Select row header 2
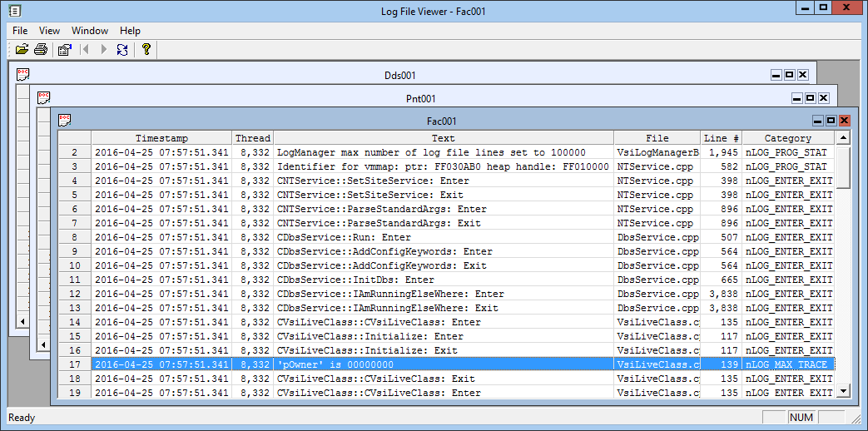 [x=75, y=152]
